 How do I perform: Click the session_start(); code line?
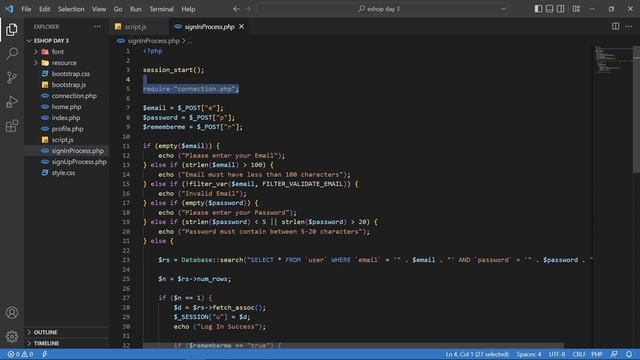pyautogui.click(x=173, y=70)
